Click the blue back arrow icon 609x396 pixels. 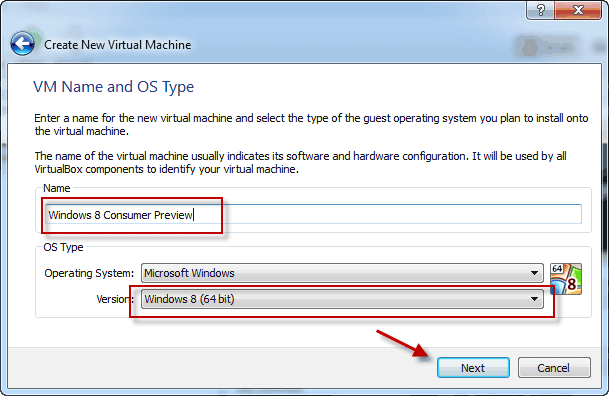pos(23,44)
